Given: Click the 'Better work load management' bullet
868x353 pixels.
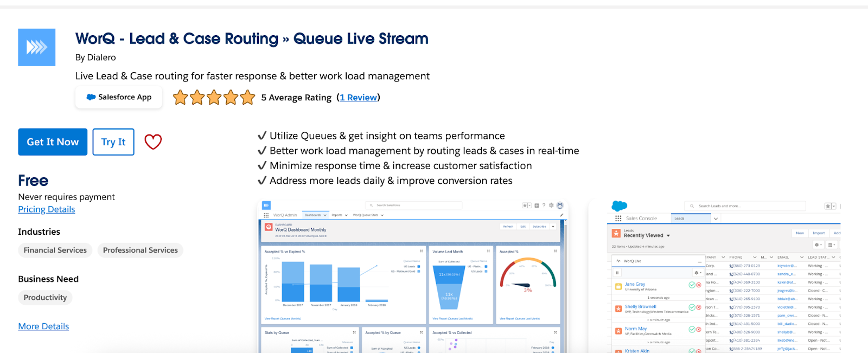Looking at the screenshot, I should (418, 151).
